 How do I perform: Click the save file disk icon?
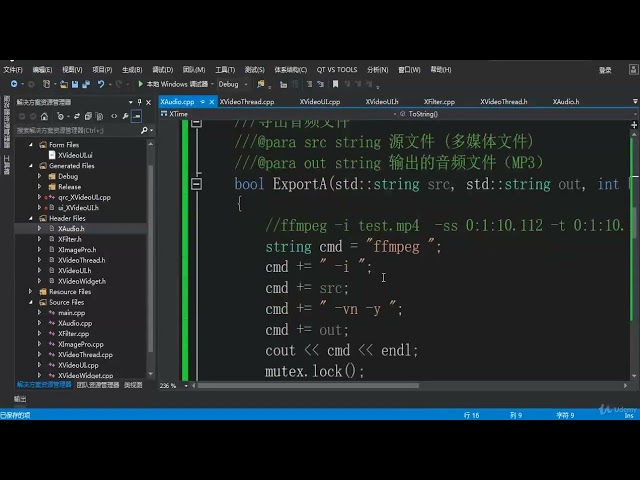point(75,84)
